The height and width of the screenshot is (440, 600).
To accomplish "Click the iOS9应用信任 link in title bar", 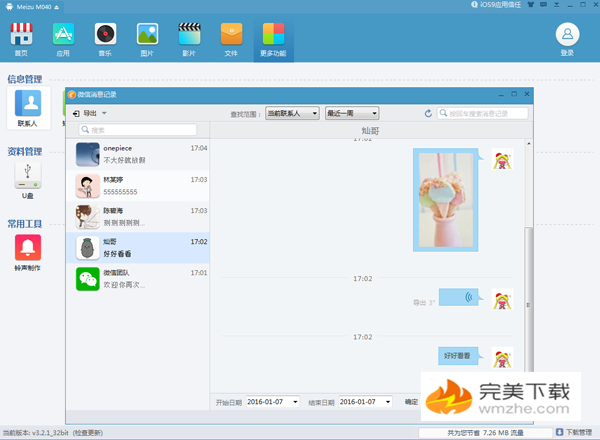I will click(496, 5).
